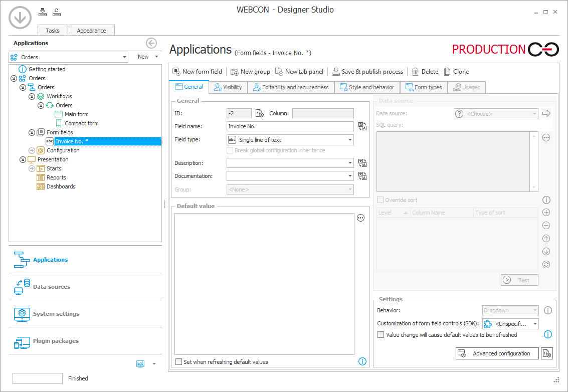The image size is (568, 392).
Task: Open translations for Documentation field
Action: coord(362,176)
